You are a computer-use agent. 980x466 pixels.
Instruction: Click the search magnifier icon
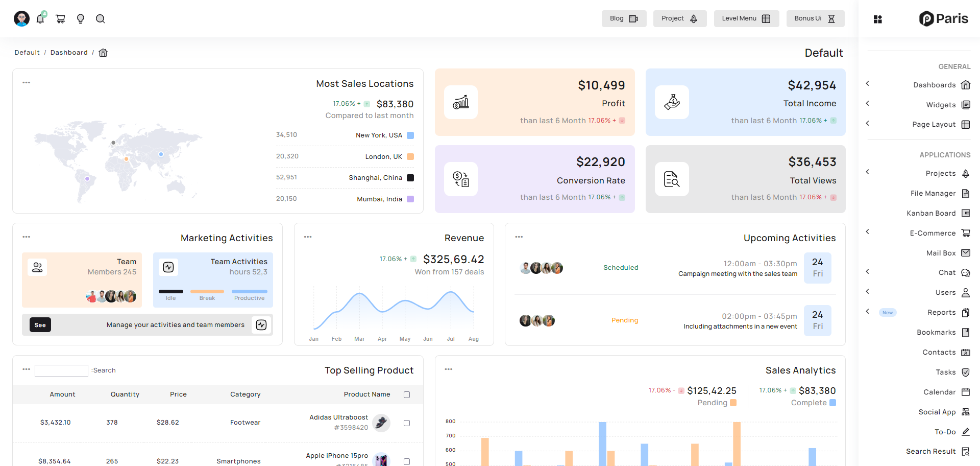point(101,19)
